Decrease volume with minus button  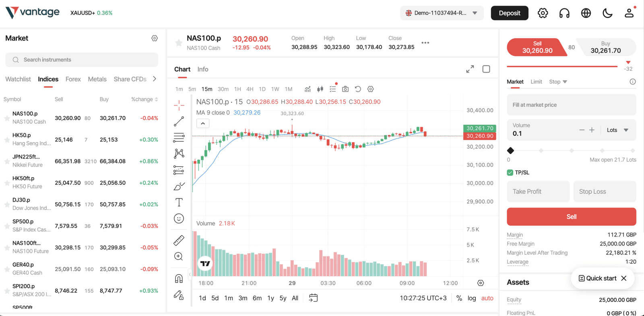[x=582, y=130]
